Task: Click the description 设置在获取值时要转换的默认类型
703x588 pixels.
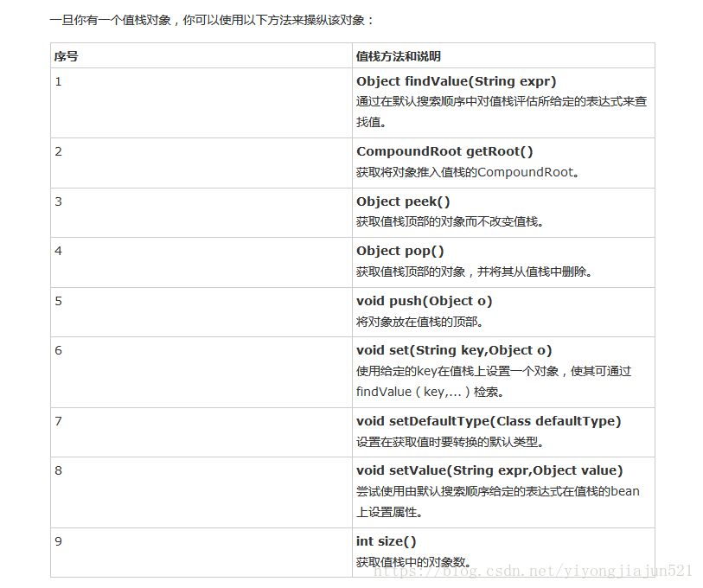Action: pyautogui.click(x=450, y=442)
